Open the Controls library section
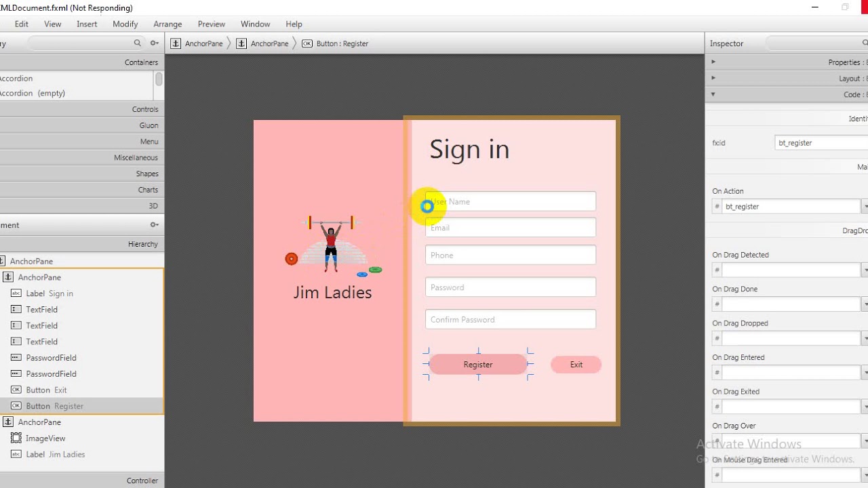Viewport: 868px width, 488px height. pos(81,109)
